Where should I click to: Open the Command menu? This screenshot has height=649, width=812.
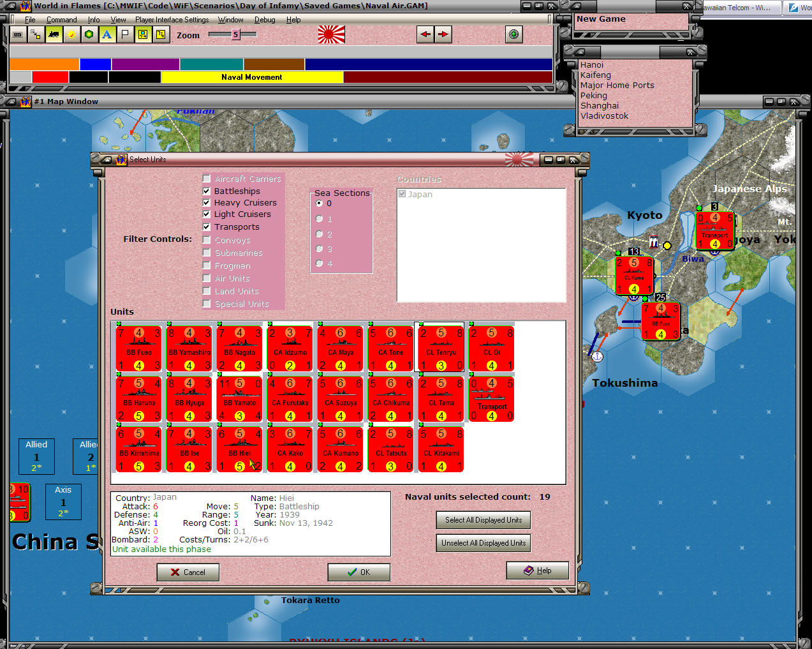[61, 20]
